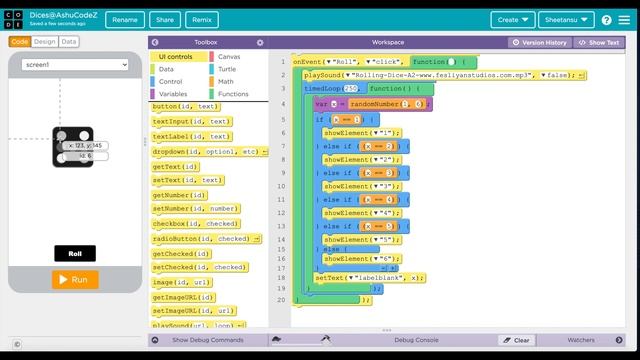This screenshot has width=640, height=360.
Task: Select the checkbox(id, checked) block
Action: [x=196, y=224]
